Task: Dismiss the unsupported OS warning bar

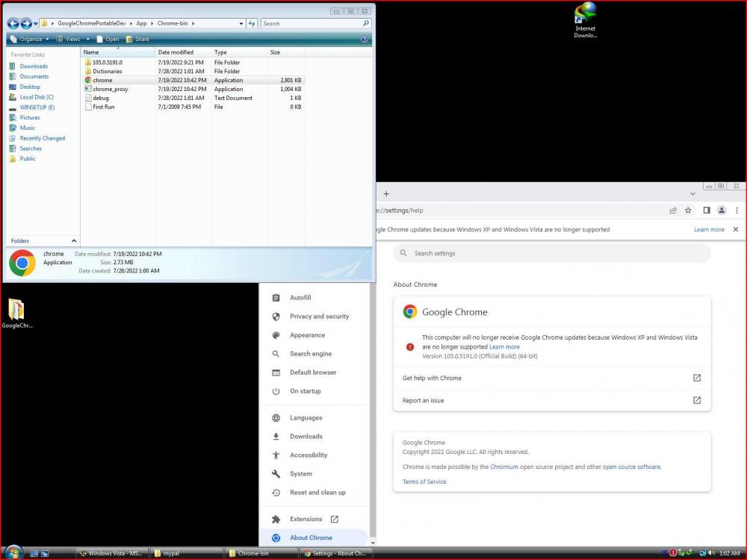Action: [x=736, y=229]
